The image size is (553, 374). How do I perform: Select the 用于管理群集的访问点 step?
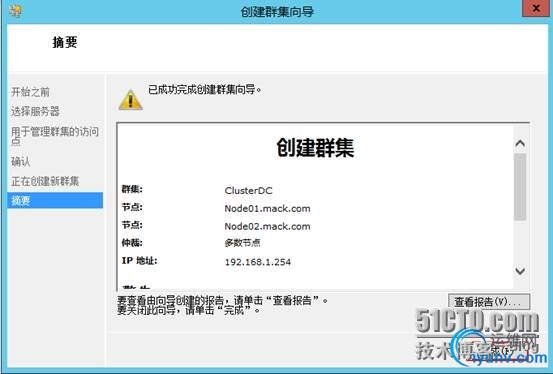click(55, 136)
